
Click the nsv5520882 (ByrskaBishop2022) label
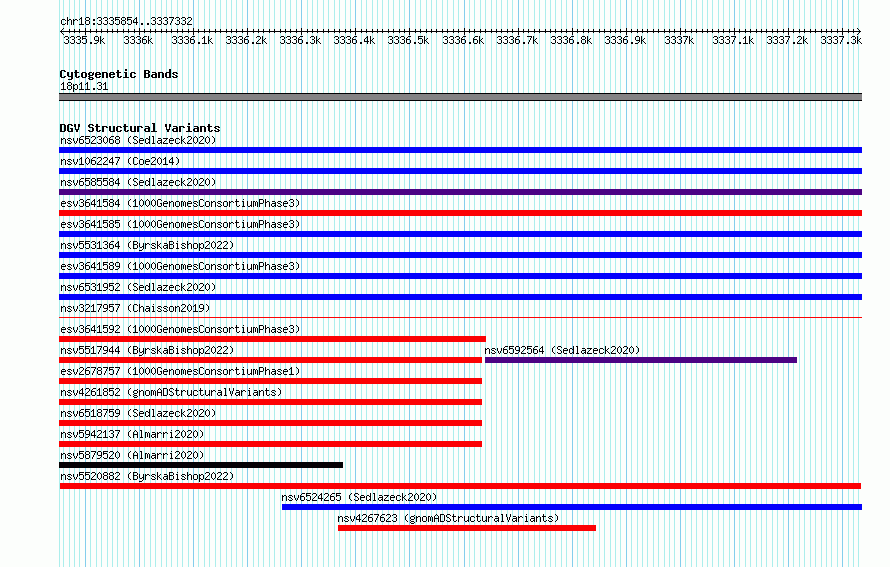tap(147, 476)
